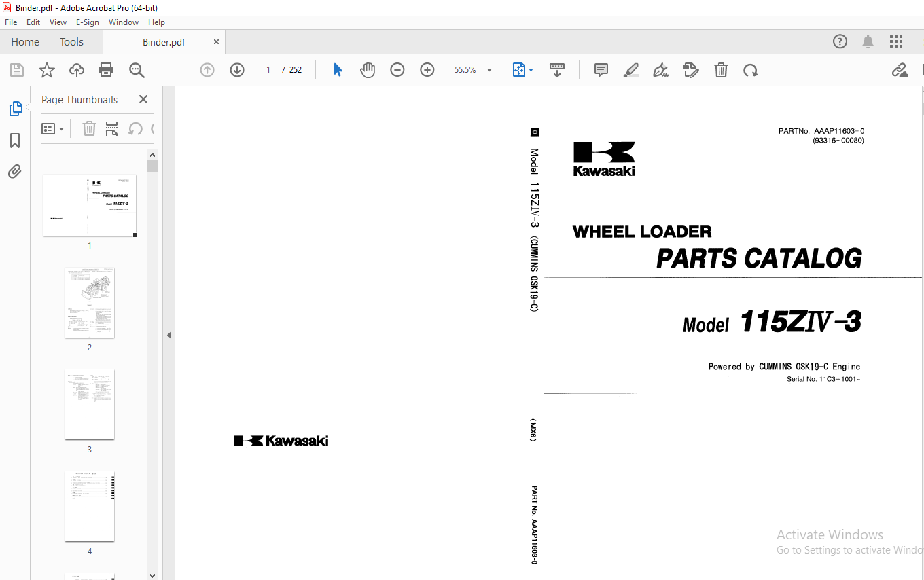Go to next page arrow

click(x=237, y=70)
